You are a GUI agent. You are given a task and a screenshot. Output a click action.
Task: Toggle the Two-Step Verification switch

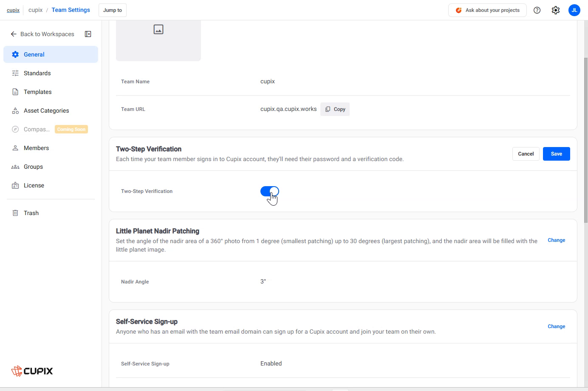pyautogui.click(x=270, y=191)
